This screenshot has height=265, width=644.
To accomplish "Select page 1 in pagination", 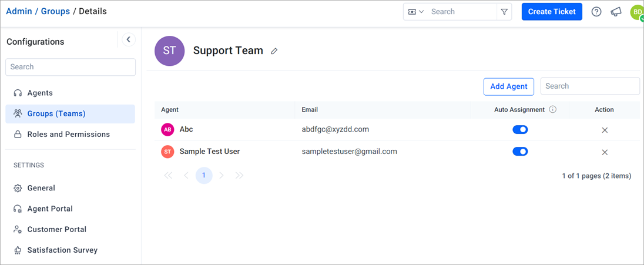I will [204, 176].
